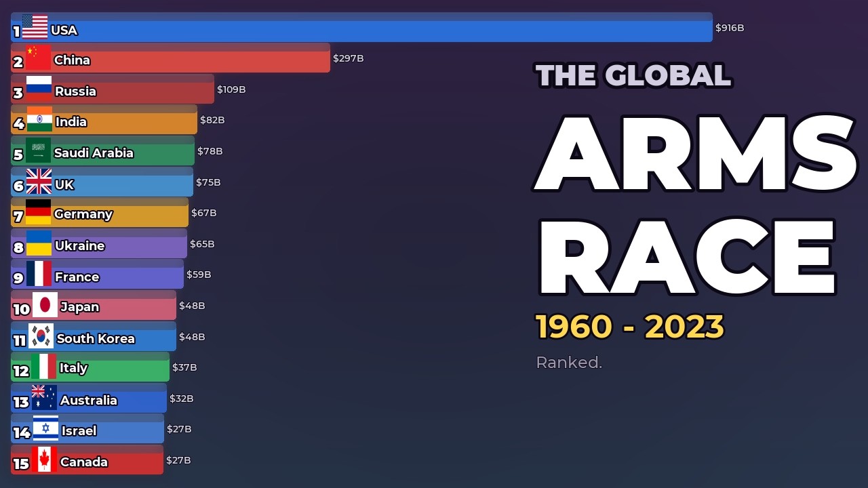Select the $27B value for Canada
This screenshot has width=868, height=488.
[178, 460]
